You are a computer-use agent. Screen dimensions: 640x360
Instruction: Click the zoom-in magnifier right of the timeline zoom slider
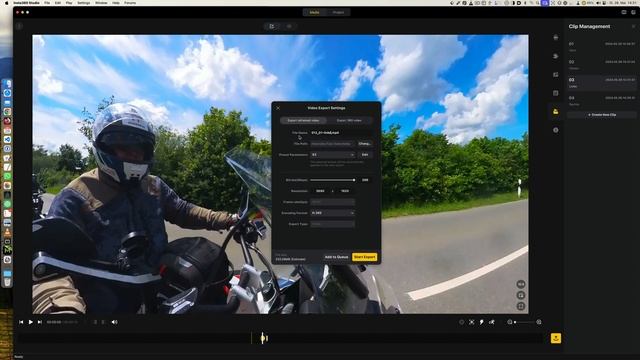point(539,322)
